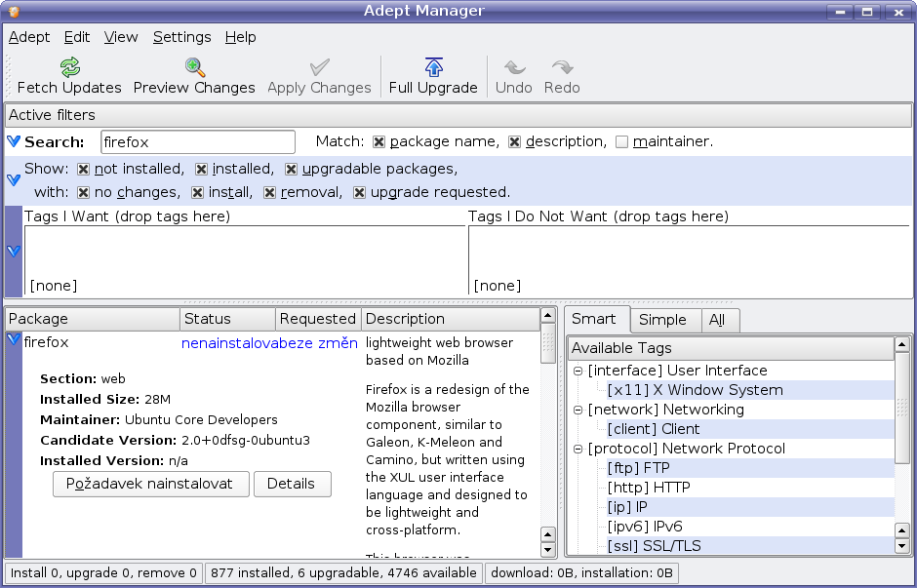Click the Available Tags header
The width and height of the screenshot is (917, 588).
pos(731,348)
